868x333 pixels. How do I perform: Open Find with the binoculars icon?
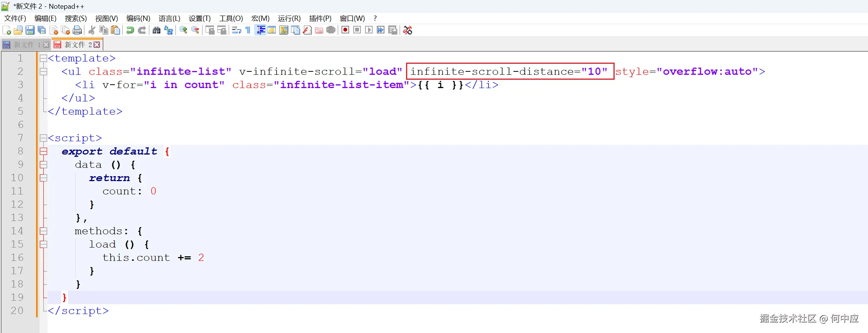click(157, 30)
